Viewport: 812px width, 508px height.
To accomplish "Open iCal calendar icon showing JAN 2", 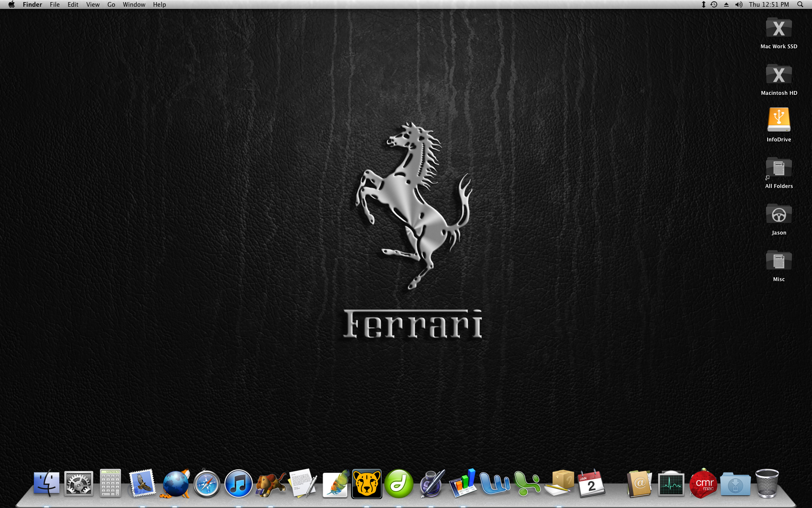I will pyautogui.click(x=591, y=483).
